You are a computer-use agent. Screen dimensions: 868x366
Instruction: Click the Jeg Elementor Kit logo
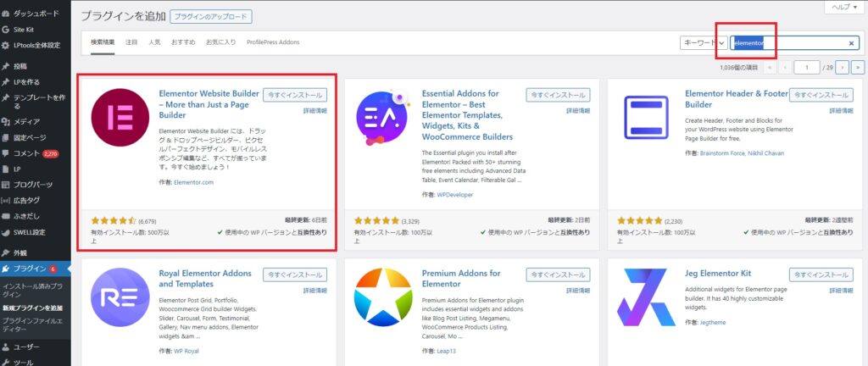tap(646, 297)
